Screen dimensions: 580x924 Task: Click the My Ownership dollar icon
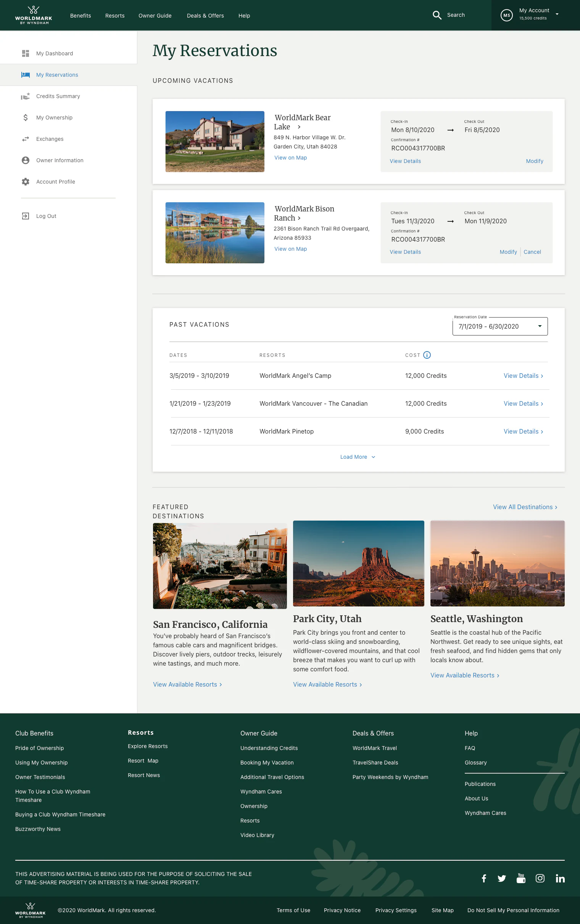pos(25,118)
